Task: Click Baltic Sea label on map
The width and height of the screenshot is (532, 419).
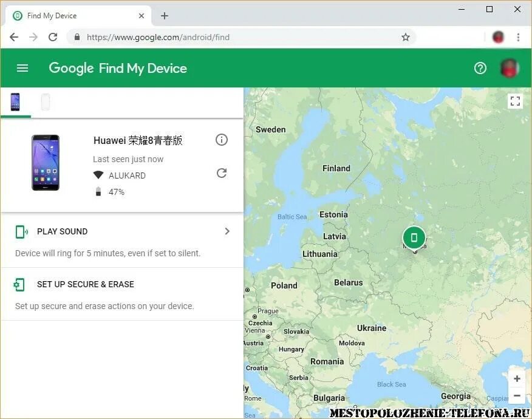Action: (292, 217)
